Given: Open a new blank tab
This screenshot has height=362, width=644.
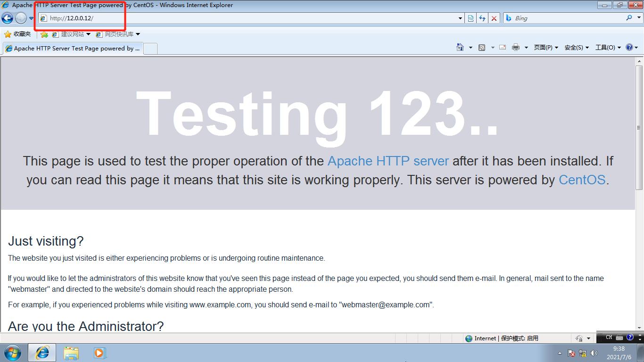Looking at the screenshot, I should coord(150,49).
